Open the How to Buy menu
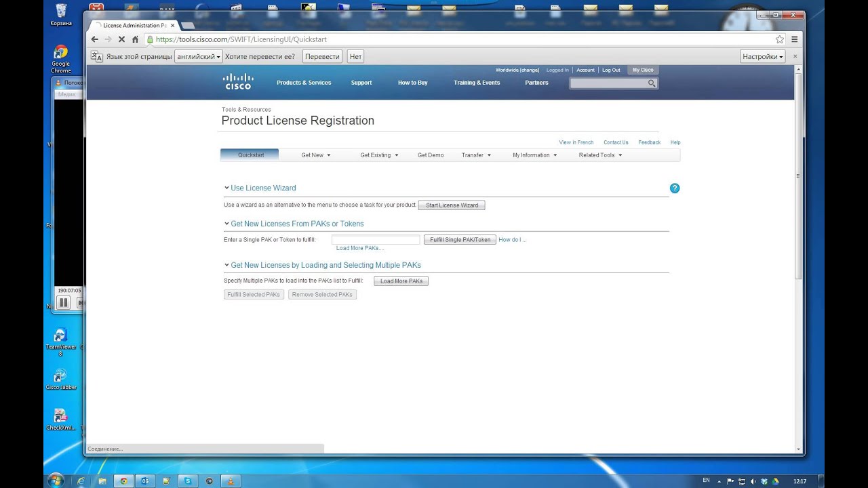The image size is (868, 488). coord(412,83)
